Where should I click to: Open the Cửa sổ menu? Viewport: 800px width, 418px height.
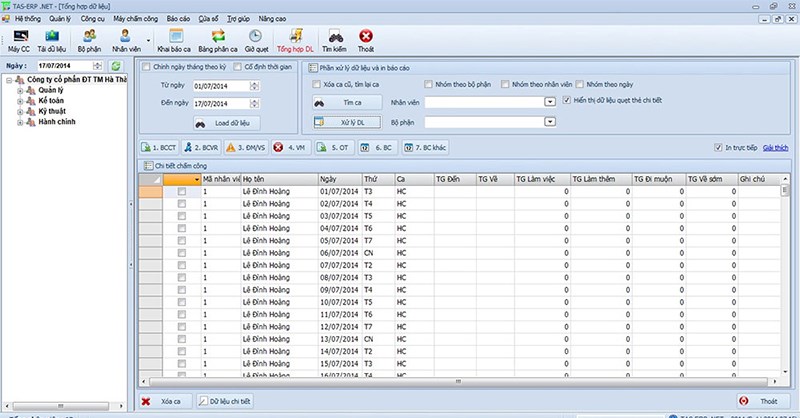208,19
